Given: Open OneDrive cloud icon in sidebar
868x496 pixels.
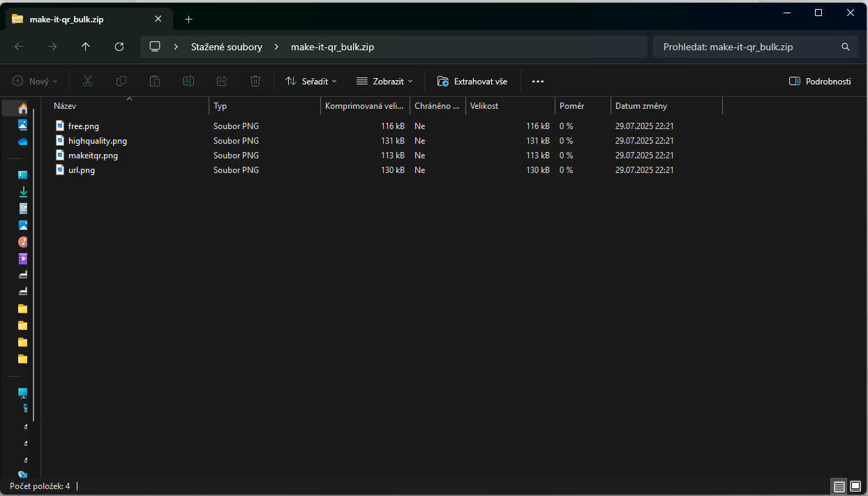Looking at the screenshot, I should pos(22,142).
